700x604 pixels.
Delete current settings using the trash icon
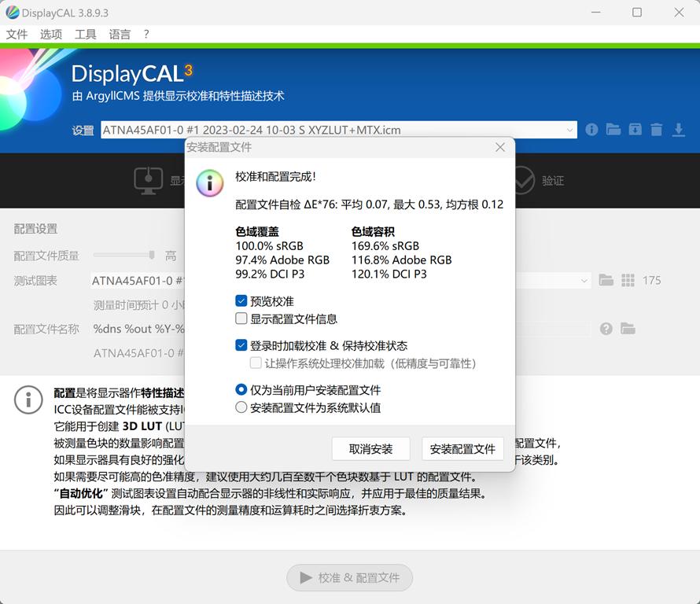click(x=657, y=129)
